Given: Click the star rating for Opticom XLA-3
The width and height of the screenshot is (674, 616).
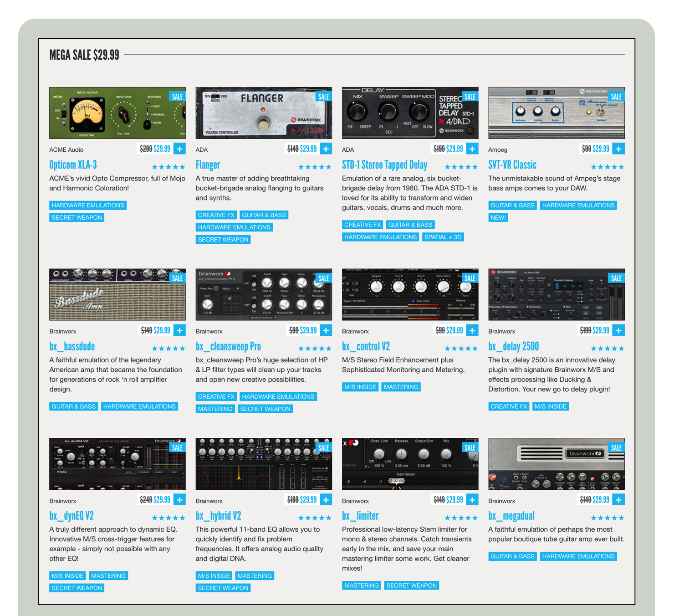Looking at the screenshot, I should pyautogui.click(x=168, y=167).
